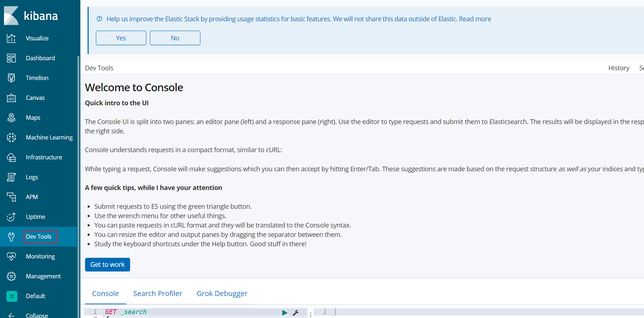Select Infrastructure label in sidebar
The image size is (644, 318).
[44, 157]
